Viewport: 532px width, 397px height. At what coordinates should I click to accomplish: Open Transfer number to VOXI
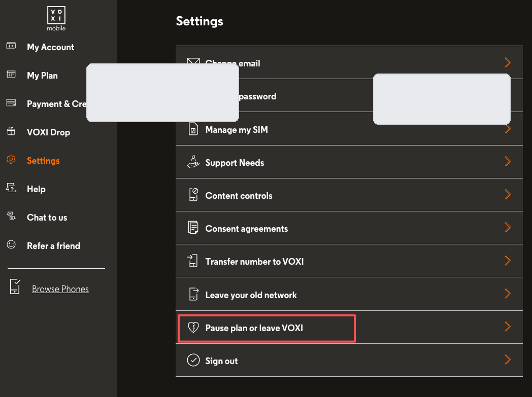pyautogui.click(x=349, y=261)
